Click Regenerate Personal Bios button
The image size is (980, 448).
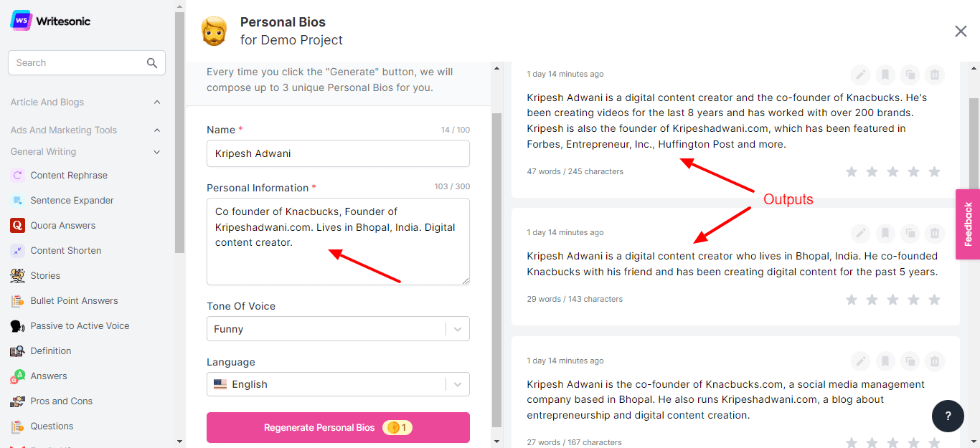tap(338, 428)
